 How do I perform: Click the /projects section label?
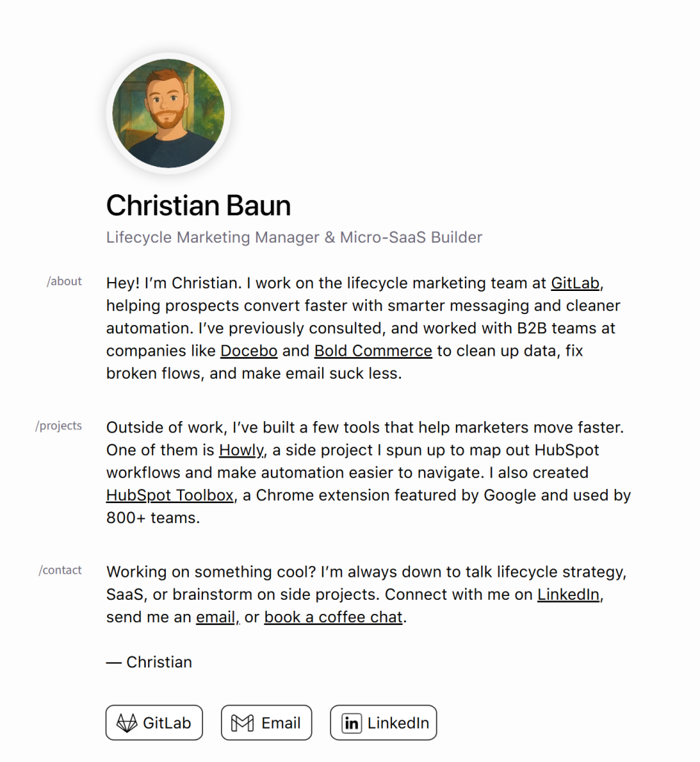click(58, 425)
